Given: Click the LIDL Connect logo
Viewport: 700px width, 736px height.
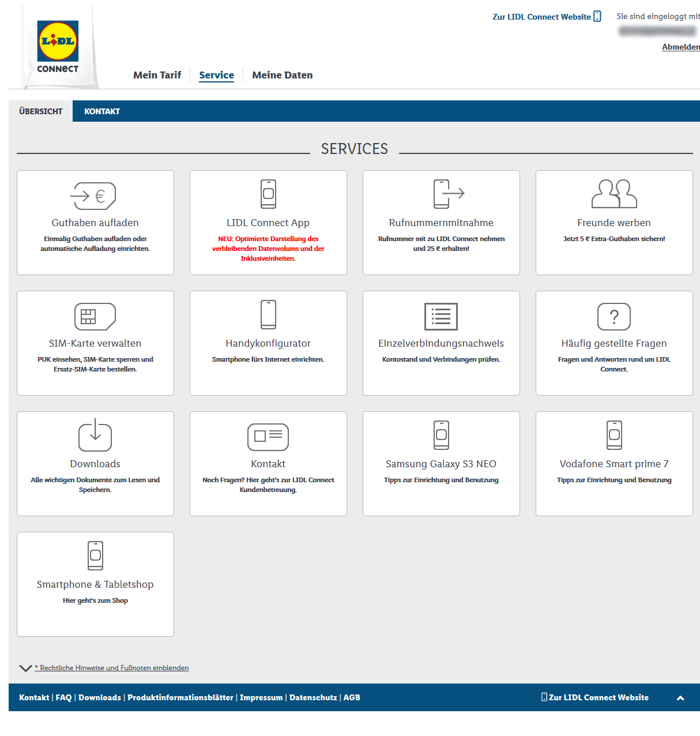Looking at the screenshot, I should tap(58, 47).
